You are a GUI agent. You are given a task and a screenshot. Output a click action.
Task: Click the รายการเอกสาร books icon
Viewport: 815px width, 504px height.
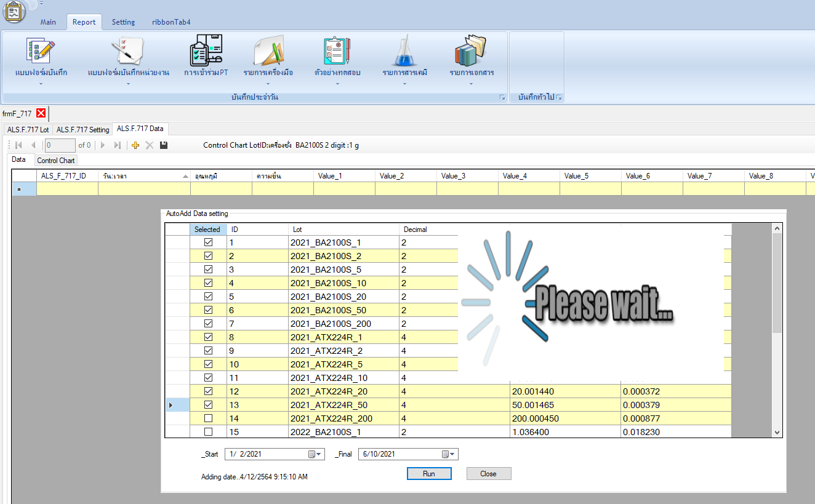(x=471, y=52)
